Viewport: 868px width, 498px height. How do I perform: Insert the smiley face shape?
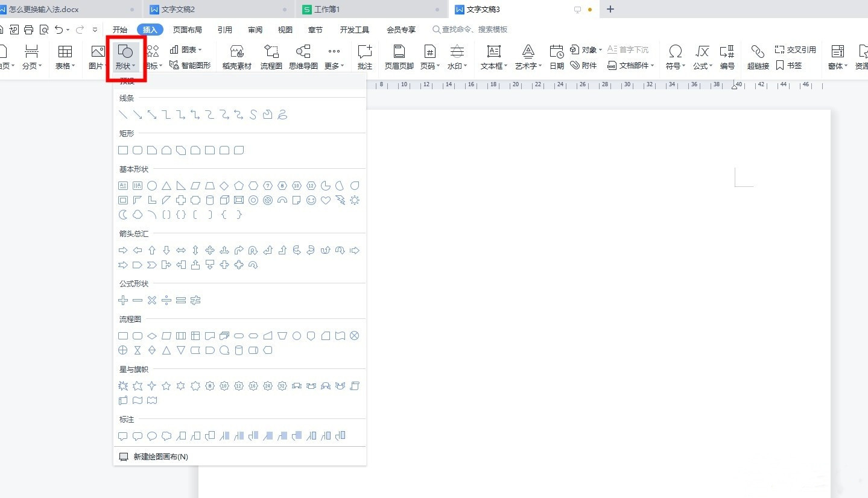pos(311,200)
